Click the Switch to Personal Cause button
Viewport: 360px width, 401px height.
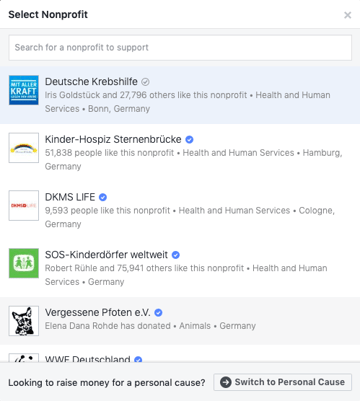point(283,382)
